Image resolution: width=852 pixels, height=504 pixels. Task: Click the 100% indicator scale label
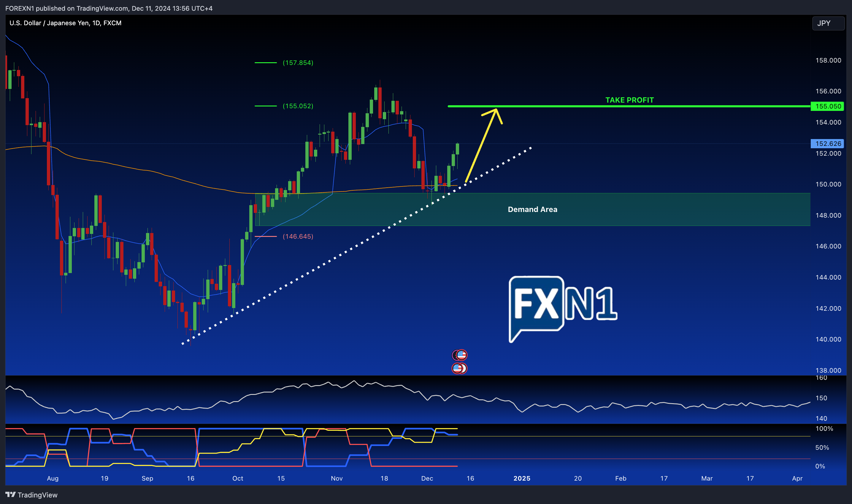pos(824,429)
